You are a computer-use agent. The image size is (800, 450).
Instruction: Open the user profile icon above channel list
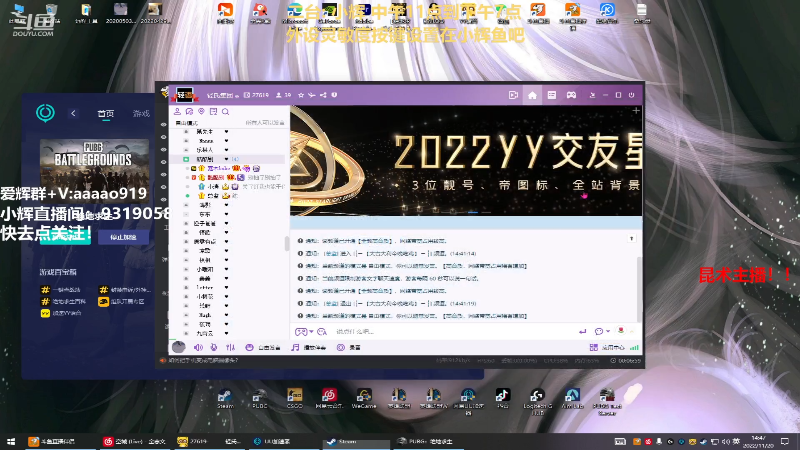(177, 111)
